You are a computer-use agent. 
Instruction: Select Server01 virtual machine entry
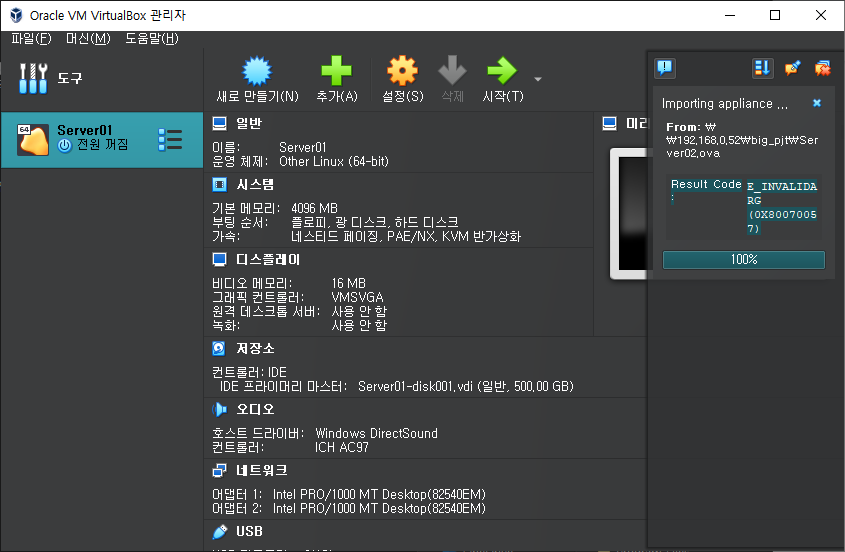pos(102,140)
